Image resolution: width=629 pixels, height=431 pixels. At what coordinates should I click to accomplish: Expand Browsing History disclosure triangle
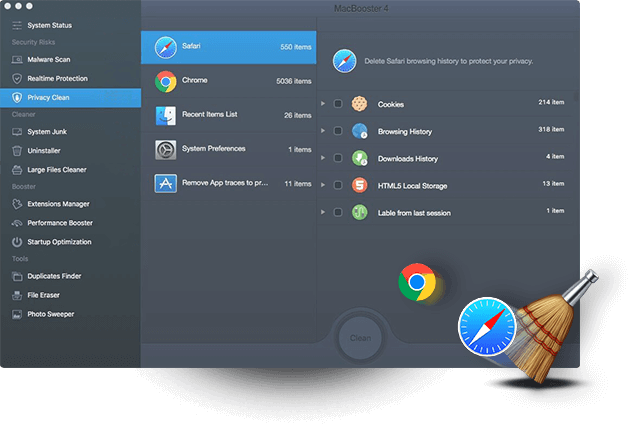tap(323, 131)
